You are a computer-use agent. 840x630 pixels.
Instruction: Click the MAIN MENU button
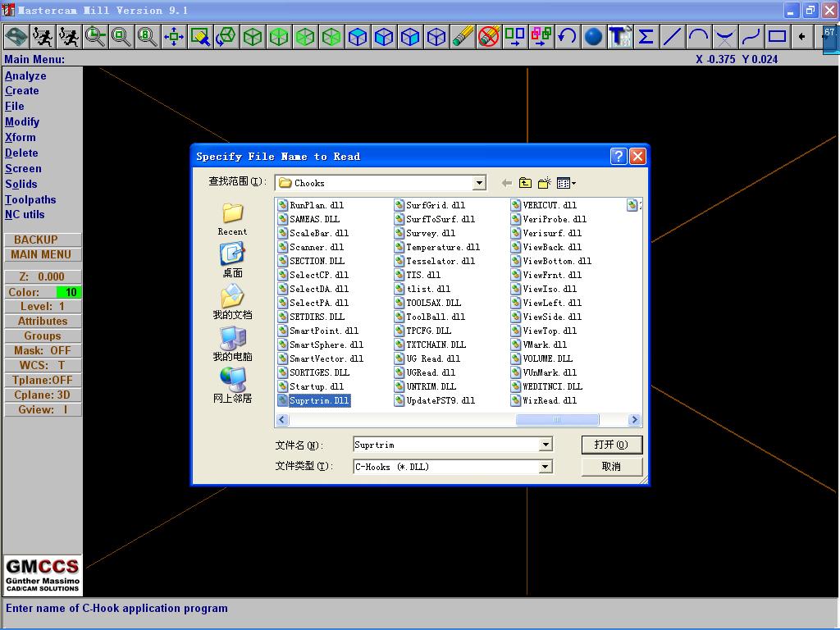pyautogui.click(x=43, y=254)
